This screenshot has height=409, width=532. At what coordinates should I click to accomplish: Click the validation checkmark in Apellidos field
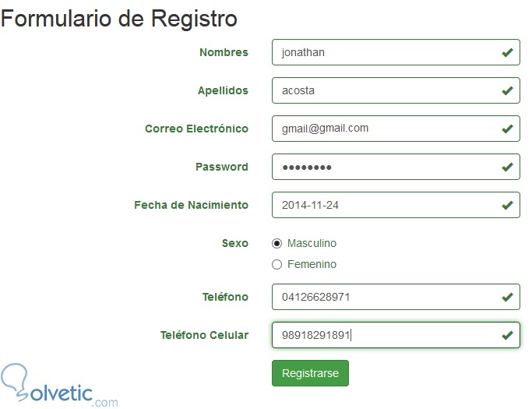tap(507, 91)
